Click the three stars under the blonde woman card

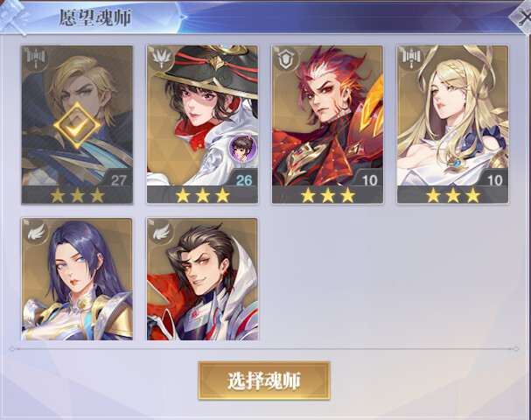[453, 195]
